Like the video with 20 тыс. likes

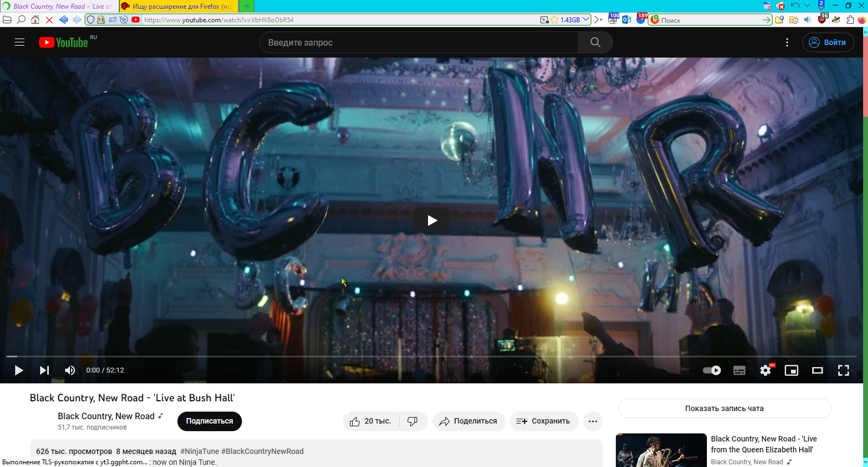point(371,421)
